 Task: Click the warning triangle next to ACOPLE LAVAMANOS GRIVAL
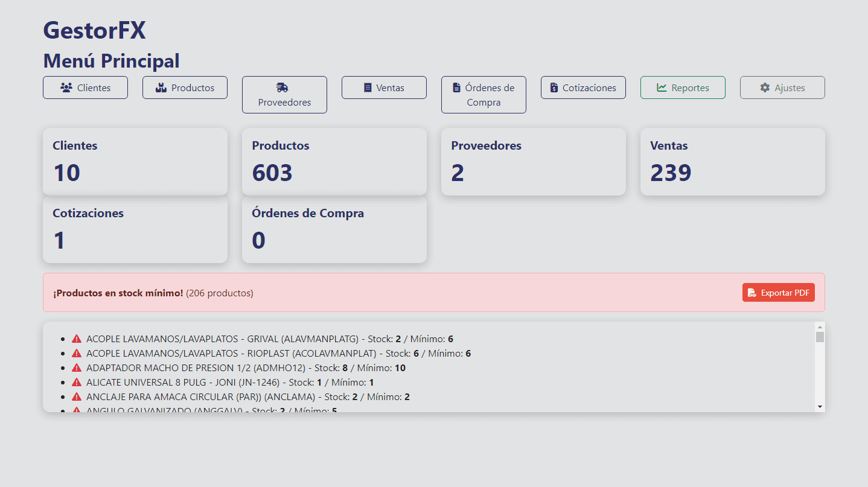click(76, 338)
